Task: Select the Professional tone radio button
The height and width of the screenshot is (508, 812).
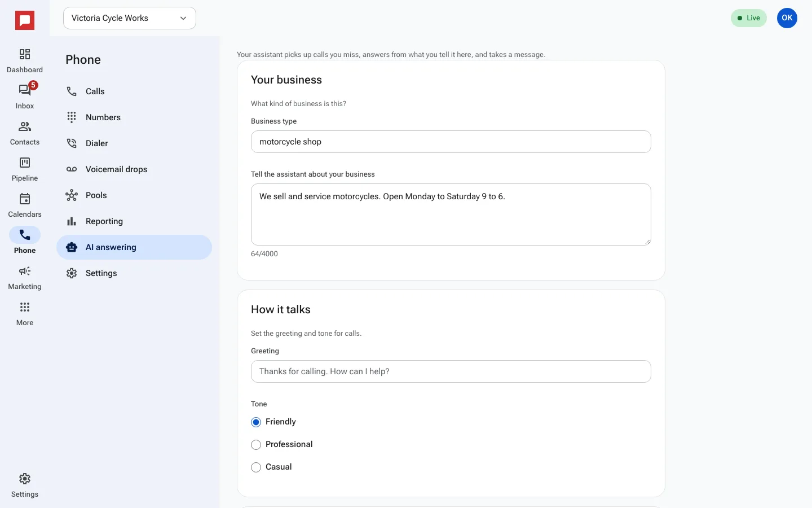Action: pyautogui.click(x=256, y=445)
